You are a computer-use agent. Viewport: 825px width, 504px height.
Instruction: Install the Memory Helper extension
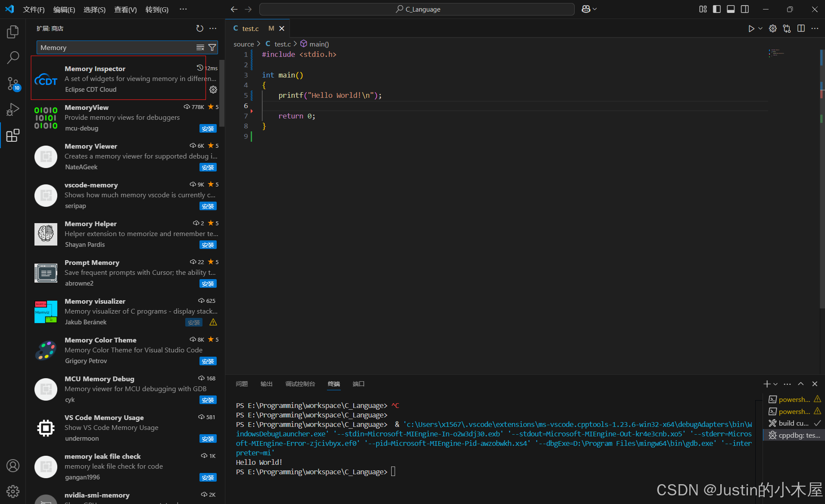(x=208, y=245)
